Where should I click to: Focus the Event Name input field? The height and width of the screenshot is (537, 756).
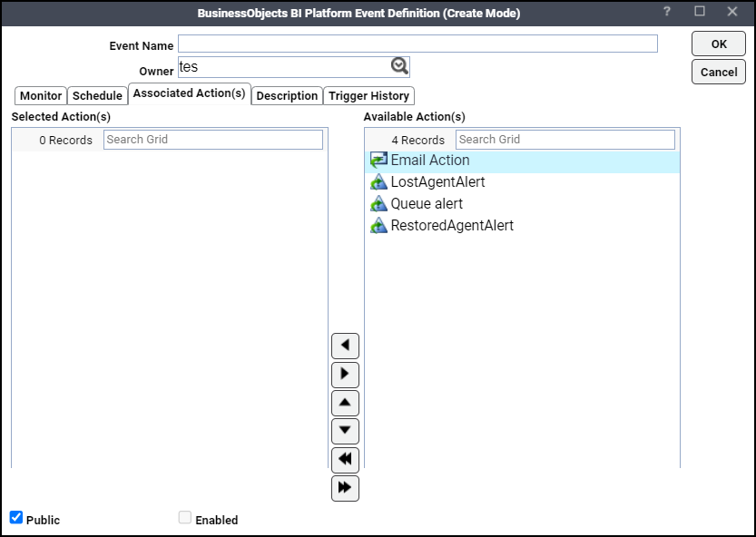pyautogui.click(x=417, y=44)
